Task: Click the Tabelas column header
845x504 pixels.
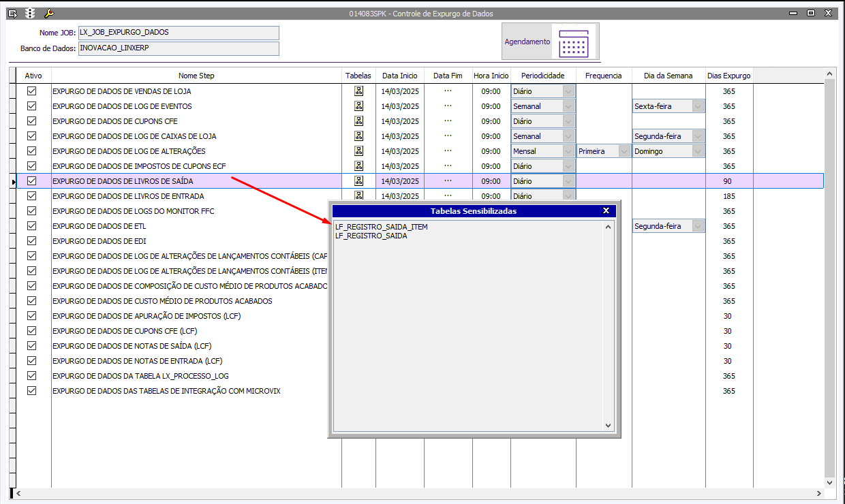Action: 358,76
